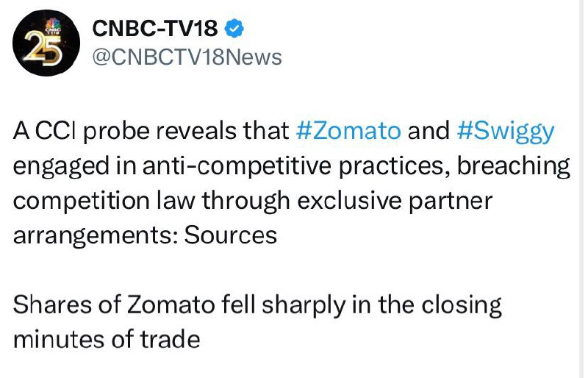Click the blue verified badge
Image resolution: width=588 pixels, height=378 pixels.
234,28
